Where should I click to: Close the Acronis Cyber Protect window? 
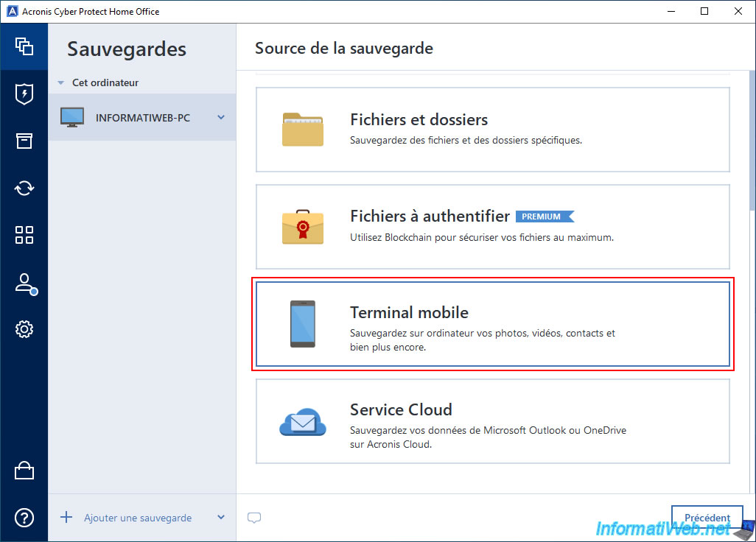click(738, 11)
